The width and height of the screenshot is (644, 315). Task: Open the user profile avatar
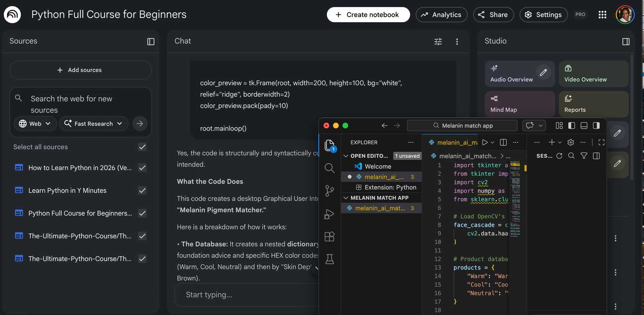point(625,14)
